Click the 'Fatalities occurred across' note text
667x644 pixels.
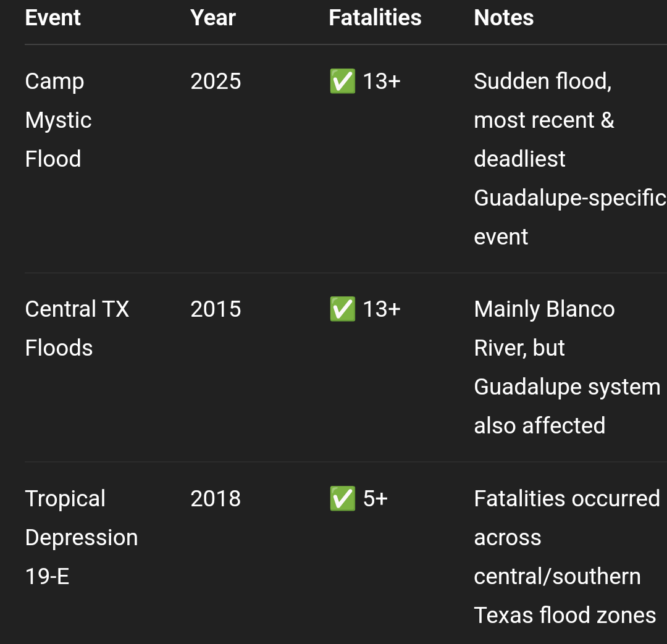567,518
